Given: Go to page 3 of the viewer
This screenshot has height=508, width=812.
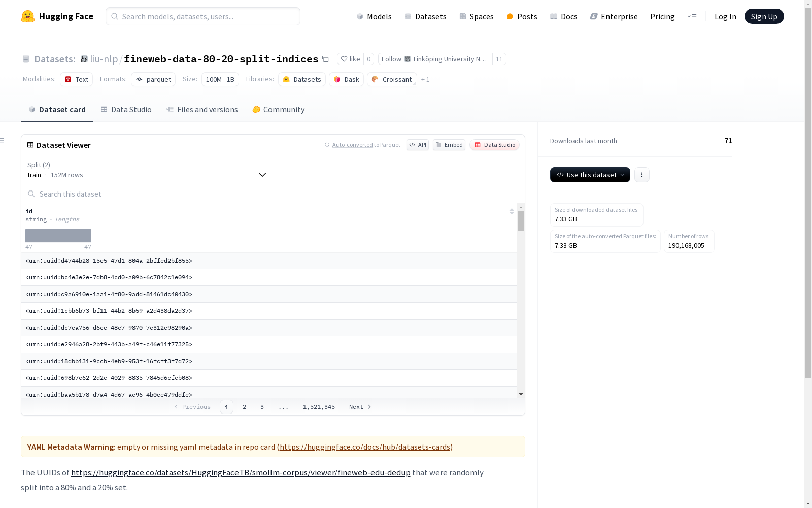Looking at the screenshot, I should (262, 407).
